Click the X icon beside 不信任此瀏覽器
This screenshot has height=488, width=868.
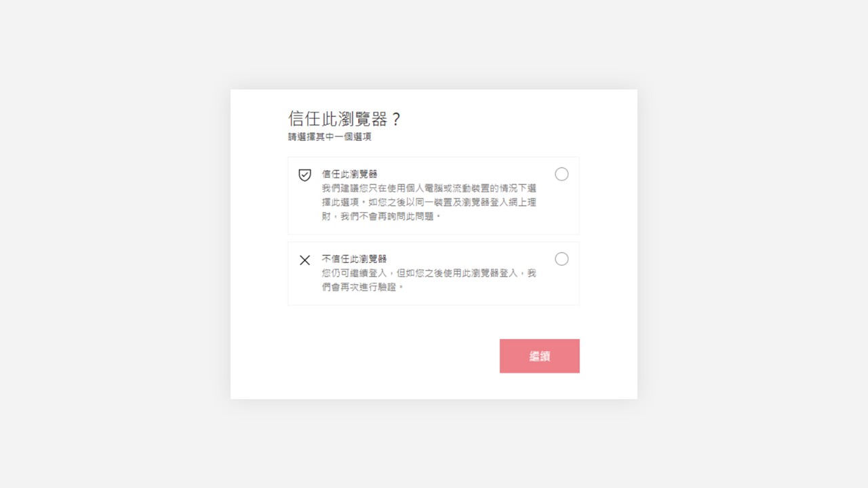(304, 260)
